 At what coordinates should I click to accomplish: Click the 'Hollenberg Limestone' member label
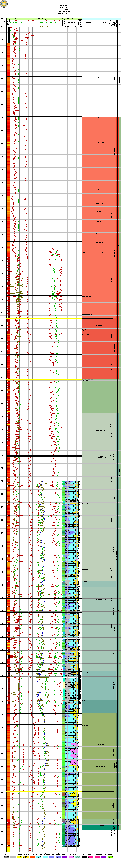tap(88, 315)
